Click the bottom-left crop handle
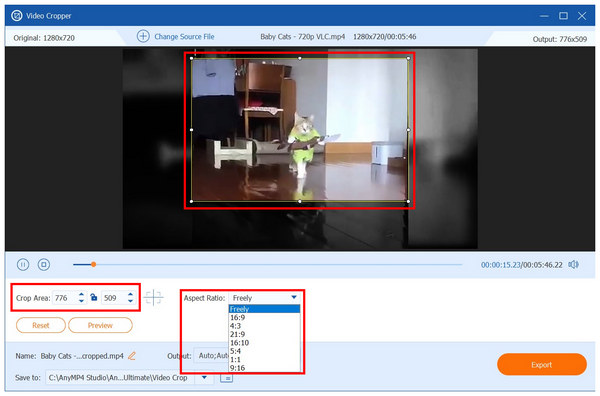600x396 pixels. [191, 201]
